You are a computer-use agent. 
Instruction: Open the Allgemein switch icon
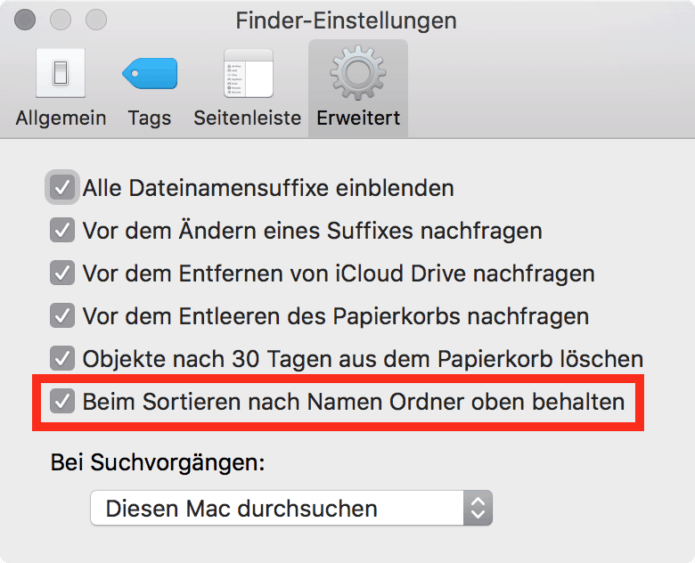[60, 73]
